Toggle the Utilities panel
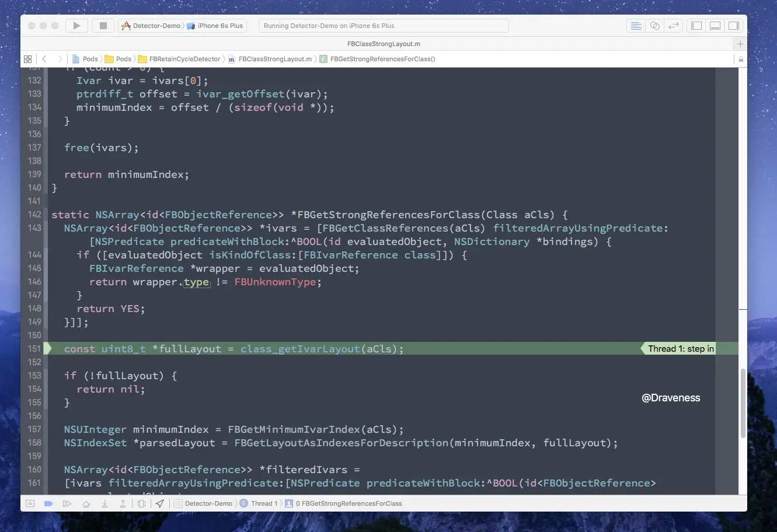This screenshot has width=777, height=532. click(x=734, y=26)
